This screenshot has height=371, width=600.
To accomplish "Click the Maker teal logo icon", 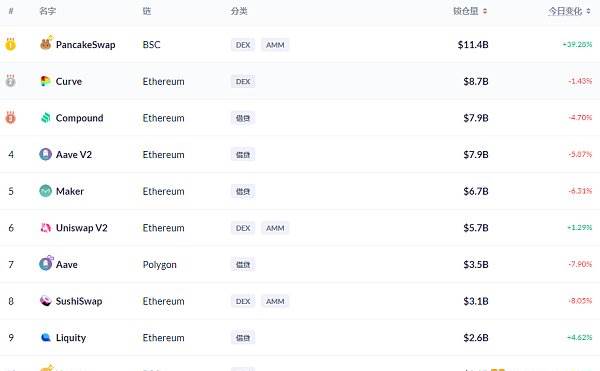I will [46, 191].
